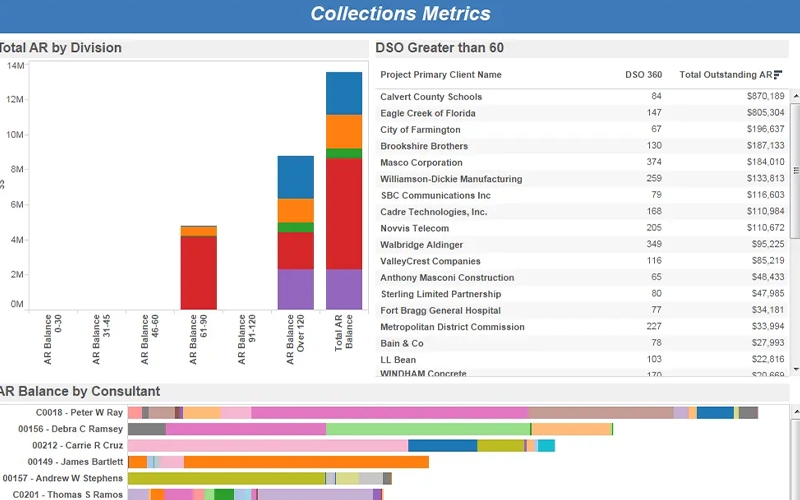The image size is (800, 500).
Task: Click blue segment of AR Balance Over 120 bar
Action: [295, 177]
